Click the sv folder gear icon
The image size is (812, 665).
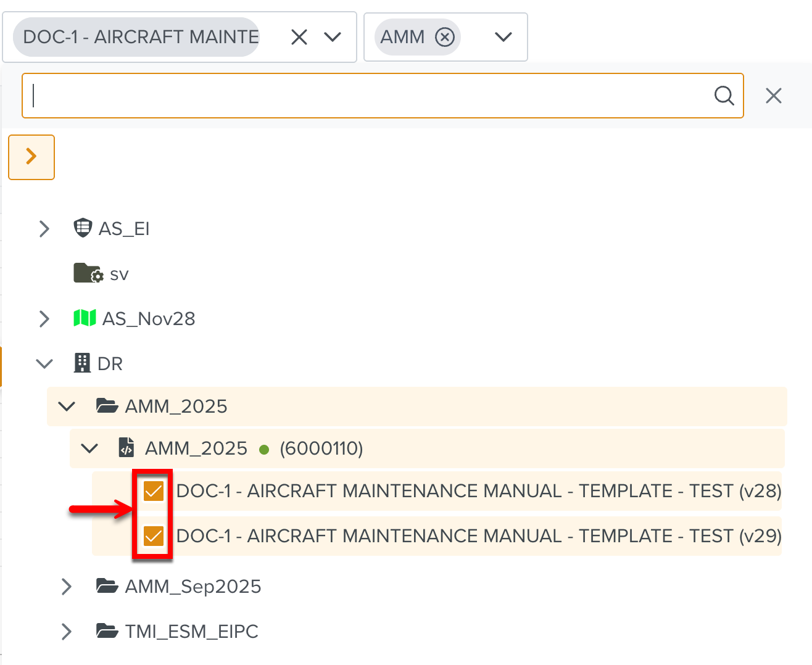click(88, 273)
